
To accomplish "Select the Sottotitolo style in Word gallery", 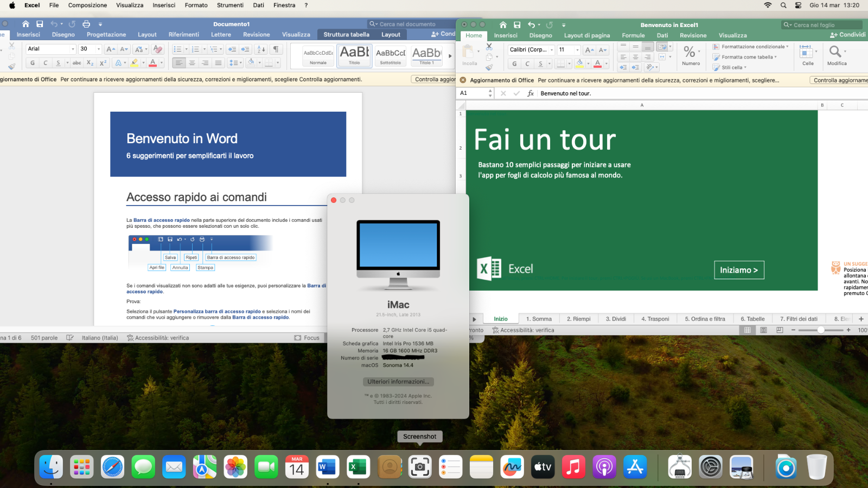I will click(391, 55).
